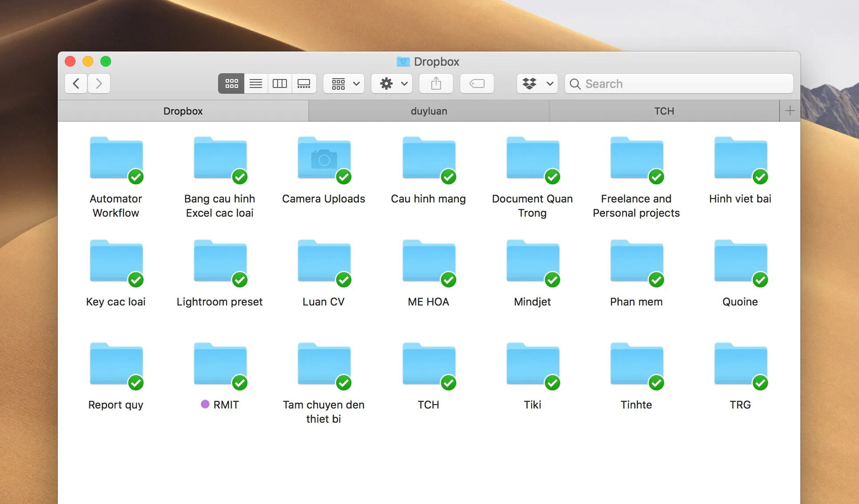Select the Freelance and Personal projects folder

coord(636,159)
